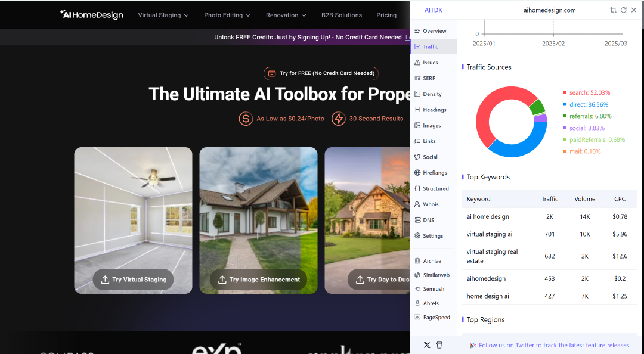
Task: Click the Ahrefs logo icon
Action: [x=417, y=303]
